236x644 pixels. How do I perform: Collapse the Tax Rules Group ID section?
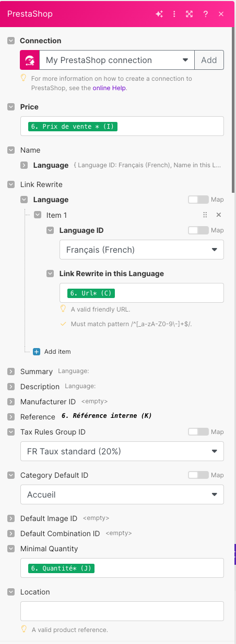point(11,432)
